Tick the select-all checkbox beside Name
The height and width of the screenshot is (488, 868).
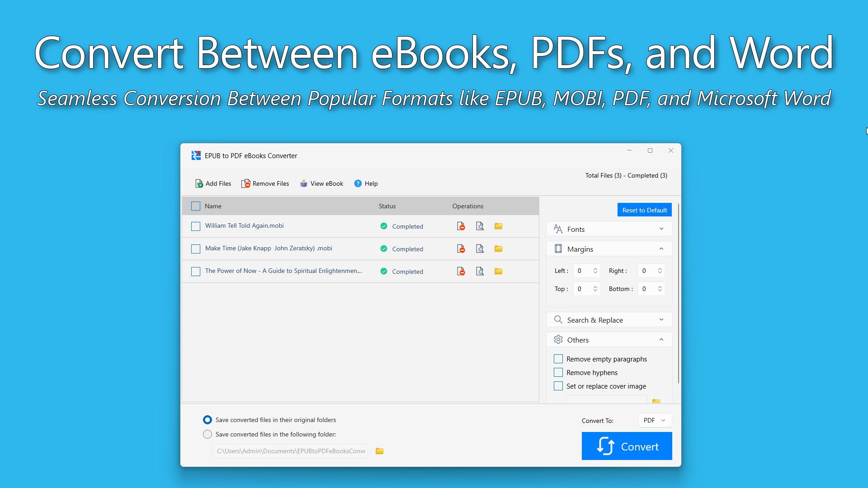(x=196, y=206)
